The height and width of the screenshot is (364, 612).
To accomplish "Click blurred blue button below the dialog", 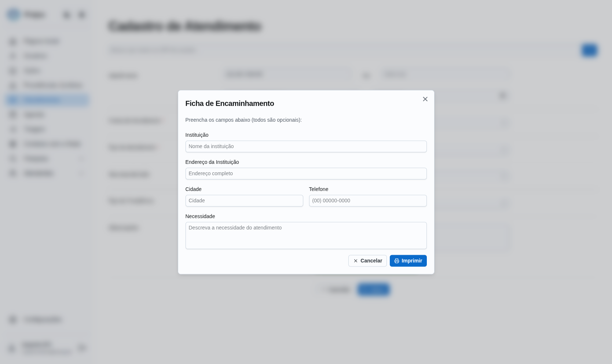I will point(373,290).
